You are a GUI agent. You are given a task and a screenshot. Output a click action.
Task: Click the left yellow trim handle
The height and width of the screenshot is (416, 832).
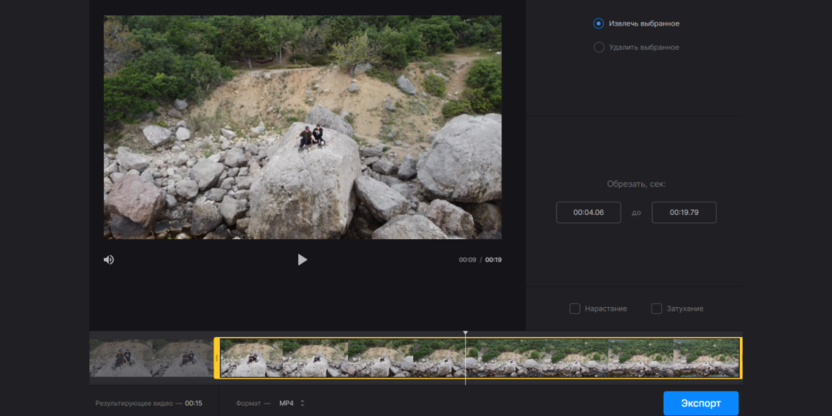pos(217,358)
